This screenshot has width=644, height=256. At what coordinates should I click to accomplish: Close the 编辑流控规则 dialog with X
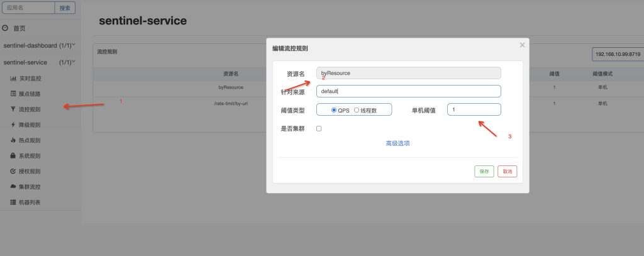523,45
